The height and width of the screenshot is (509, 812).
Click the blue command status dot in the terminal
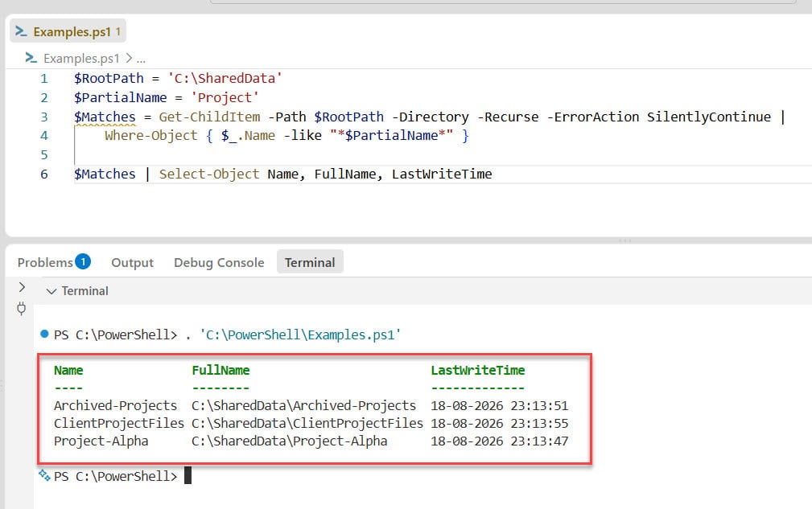click(44, 335)
